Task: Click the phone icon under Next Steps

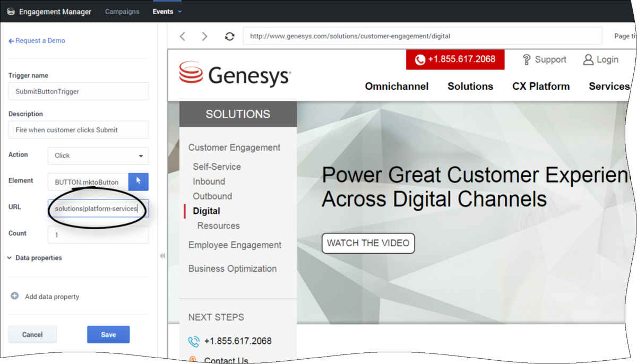Action: click(x=194, y=341)
